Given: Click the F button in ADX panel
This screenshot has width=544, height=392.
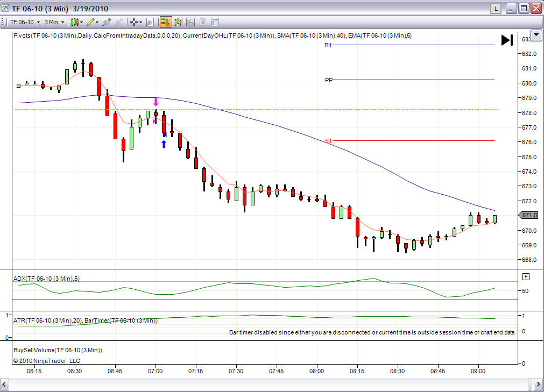Looking at the screenshot, I should tap(526, 276).
